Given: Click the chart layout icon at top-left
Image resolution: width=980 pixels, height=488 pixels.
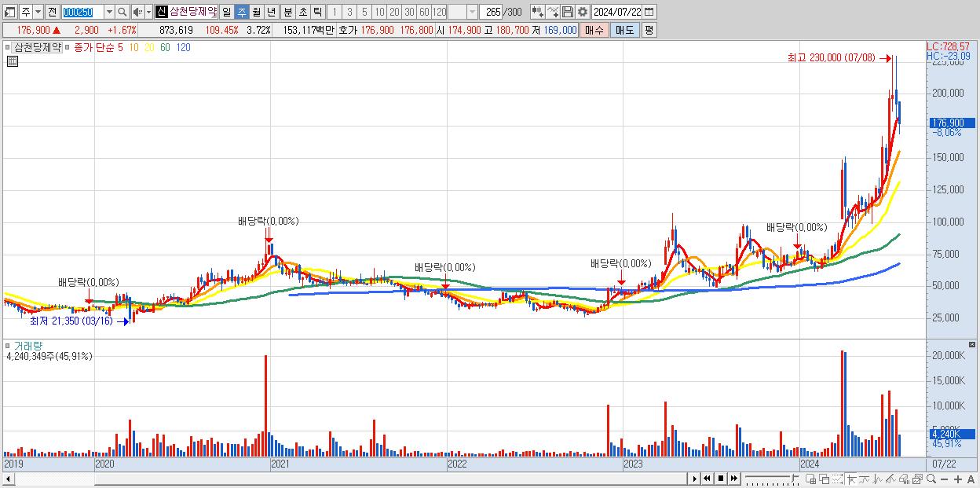Looking at the screenshot, I should [x=10, y=12].
